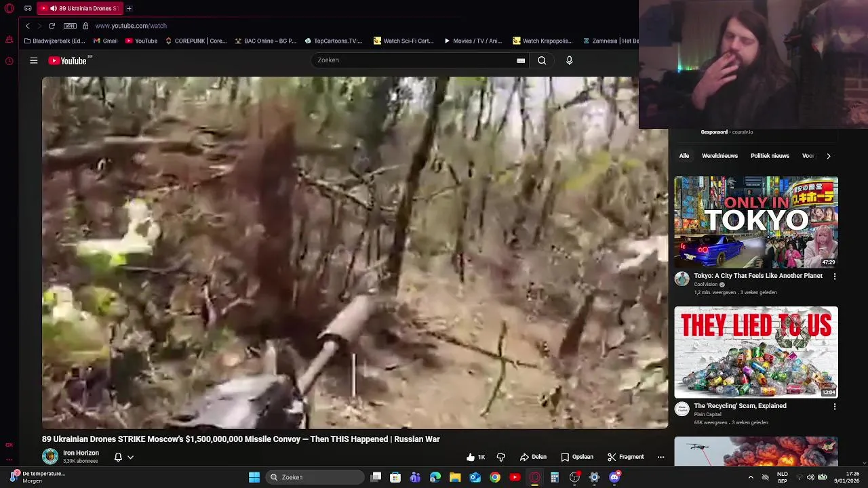
Task: Open the Plain Capital channel avatar
Action: (682, 409)
